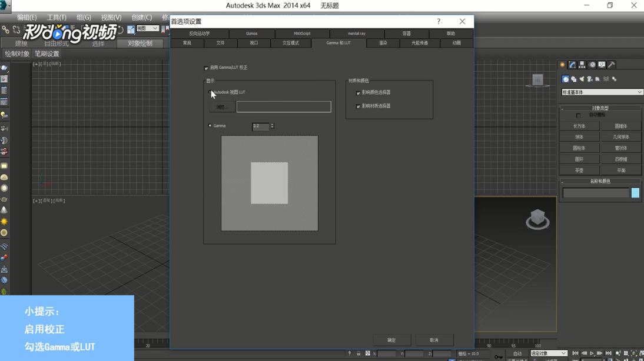This screenshot has width=644, height=361.
Task: Create a 球体 sphere primitive
Action: click(579, 137)
